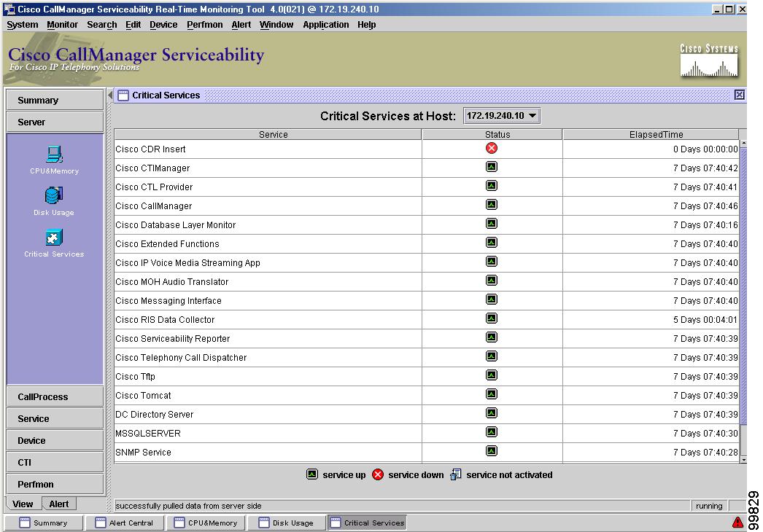Viewport: 763px width, 532px height.
Task: Open the CPU&Memory monitor icon
Action: pos(54,154)
